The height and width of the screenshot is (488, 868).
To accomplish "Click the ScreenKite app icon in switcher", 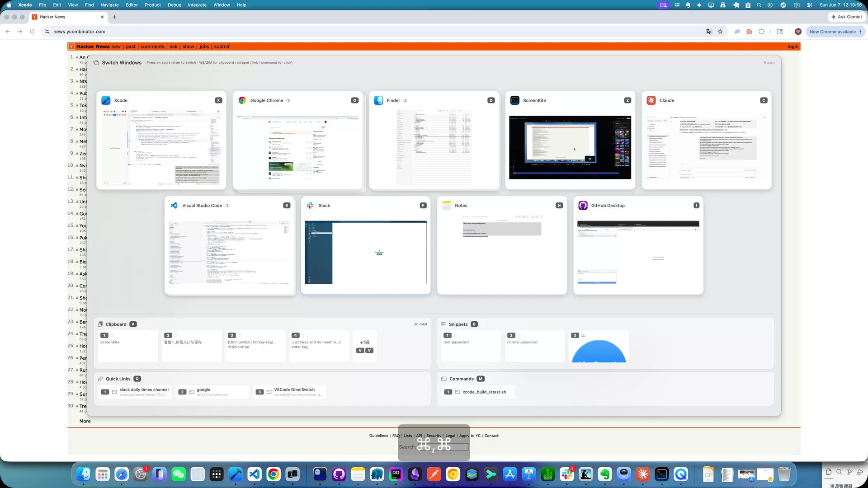I will pos(515,100).
